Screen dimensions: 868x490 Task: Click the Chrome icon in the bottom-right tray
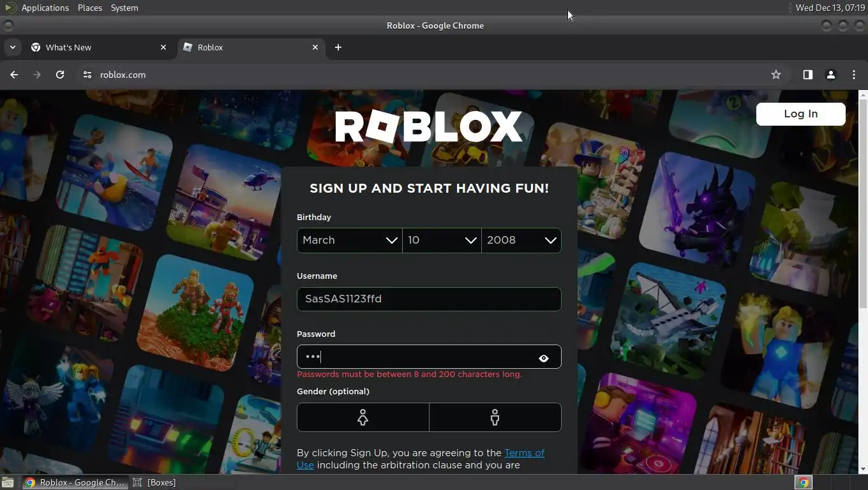pos(804,482)
